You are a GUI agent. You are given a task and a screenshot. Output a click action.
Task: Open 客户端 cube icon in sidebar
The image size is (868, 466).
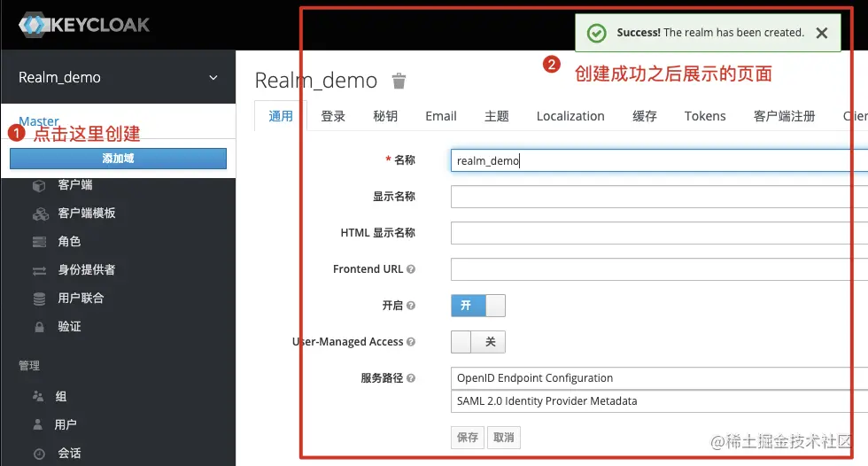[x=39, y=185]
